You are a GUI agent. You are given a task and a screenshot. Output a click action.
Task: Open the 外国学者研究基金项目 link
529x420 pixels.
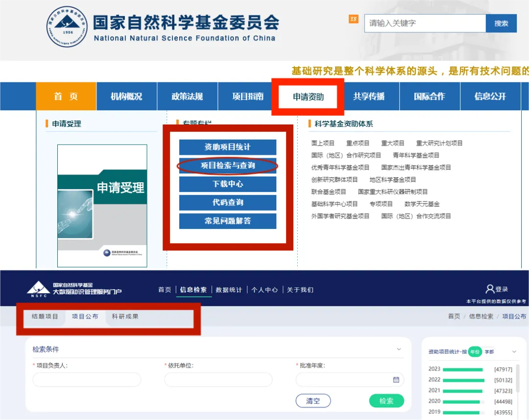[340, 216]
